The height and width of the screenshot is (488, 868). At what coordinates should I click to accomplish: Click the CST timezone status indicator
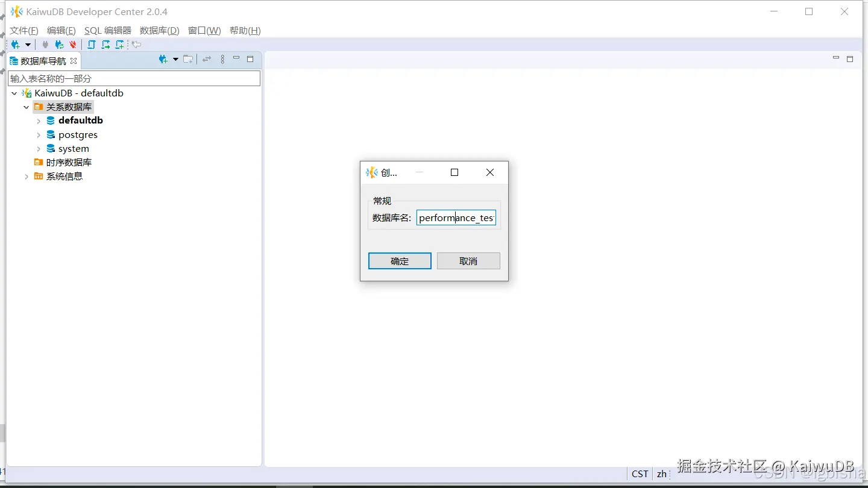click(x=640, y=474)
